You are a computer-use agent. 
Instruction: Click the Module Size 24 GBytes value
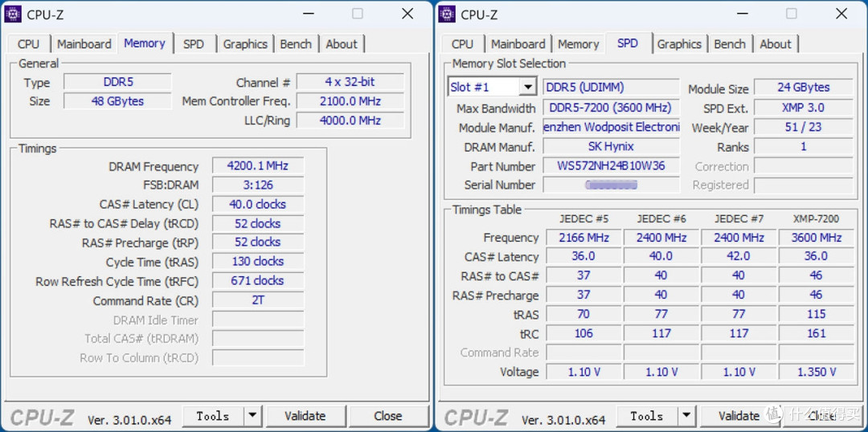coord(804,88)
